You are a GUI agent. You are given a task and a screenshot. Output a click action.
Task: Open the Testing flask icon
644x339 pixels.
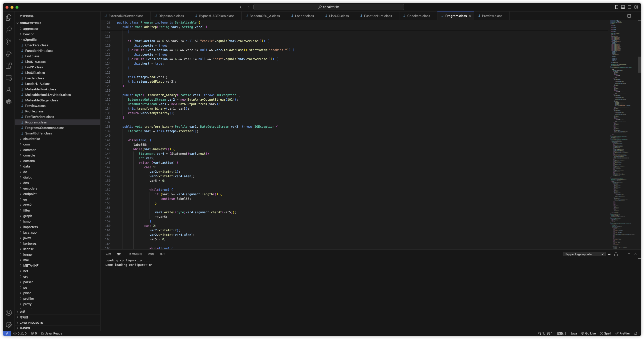point(9,90)
